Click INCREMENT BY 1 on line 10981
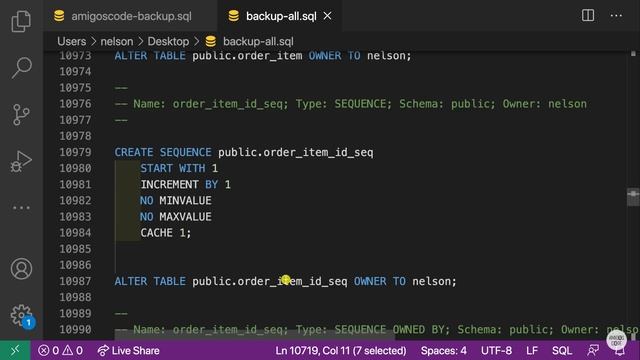 coord(186,184)
